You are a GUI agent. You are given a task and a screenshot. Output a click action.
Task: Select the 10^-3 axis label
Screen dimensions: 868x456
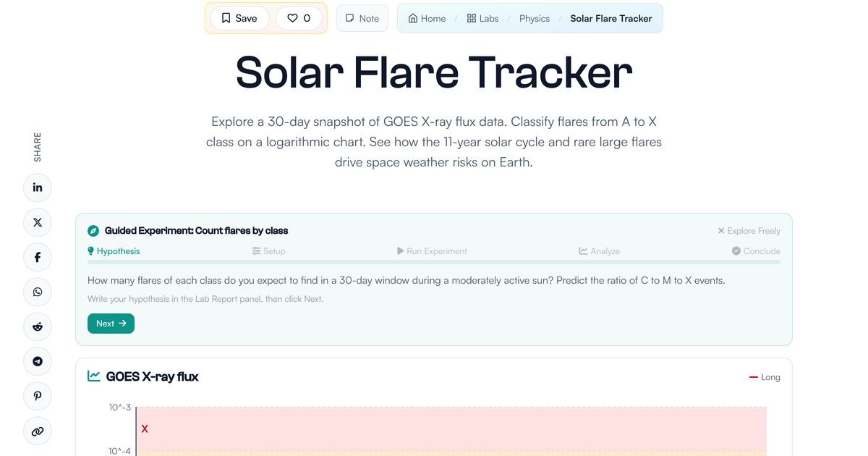click(120, 408)
